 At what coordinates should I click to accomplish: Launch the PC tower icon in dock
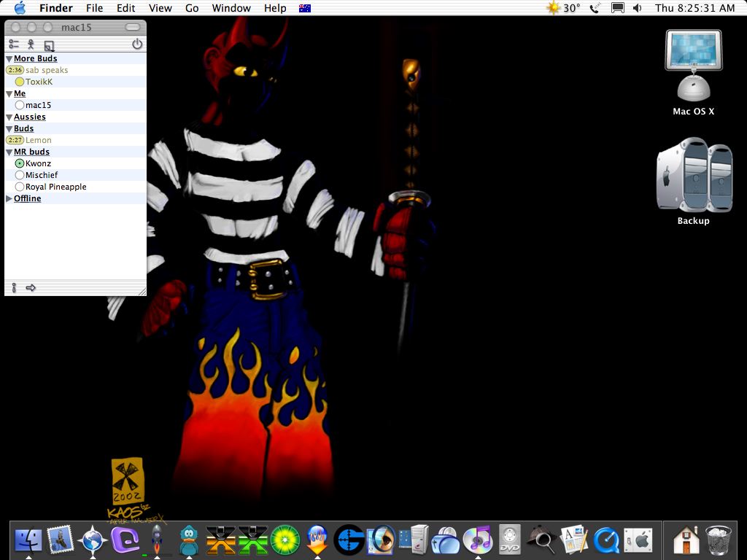pyautogui.click(x=414, y=540)
